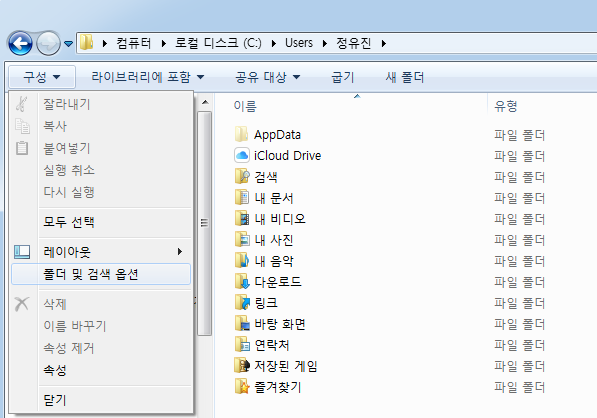597x418 pixels.
Task: Click the navigation pane scrollbar thumb
Action: click(x=204, y=223)
